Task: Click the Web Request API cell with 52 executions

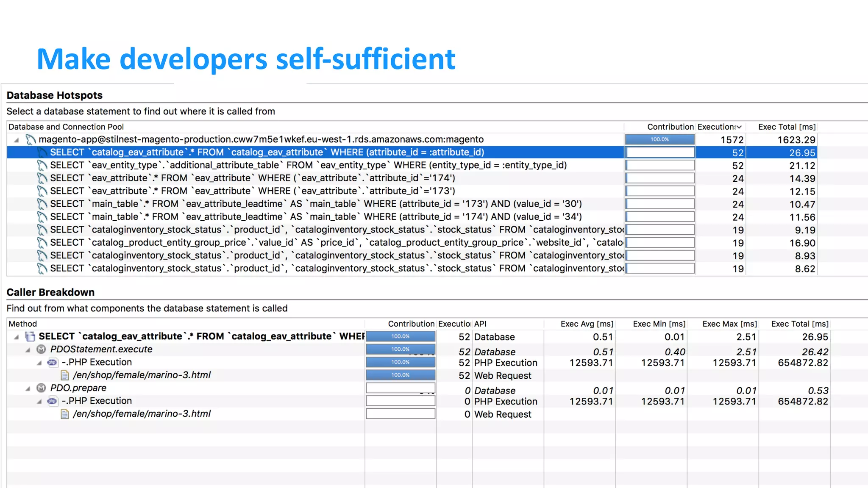Action: pos(503,376)
